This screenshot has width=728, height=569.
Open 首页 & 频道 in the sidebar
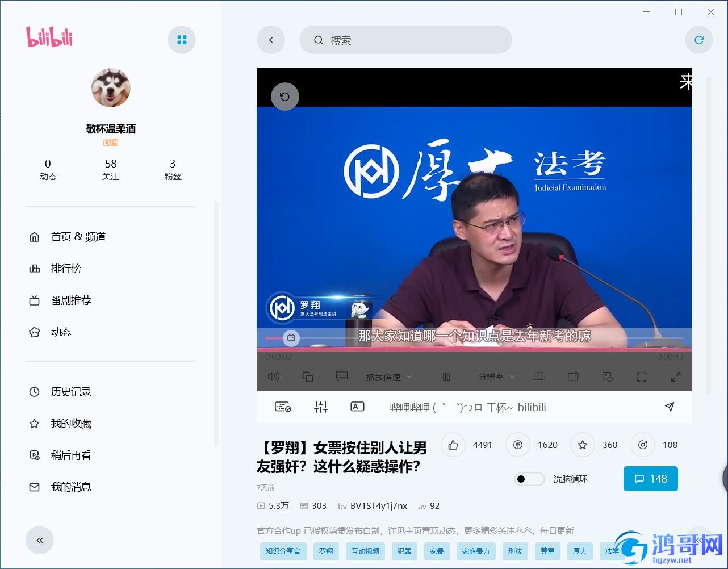(x=78, y=237)
